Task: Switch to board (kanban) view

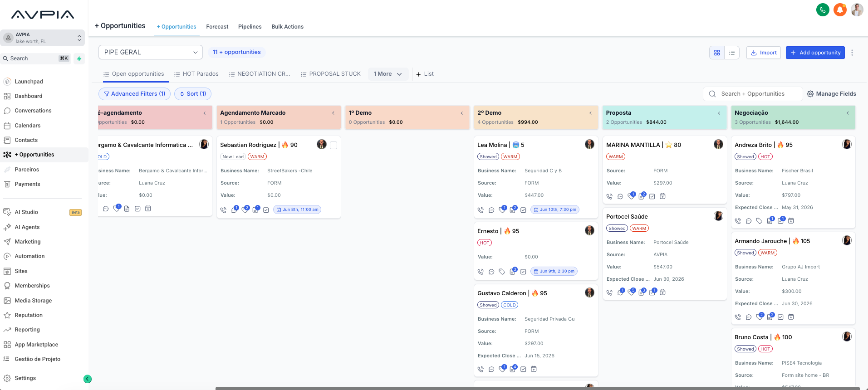Action: [x=717, y=53]
